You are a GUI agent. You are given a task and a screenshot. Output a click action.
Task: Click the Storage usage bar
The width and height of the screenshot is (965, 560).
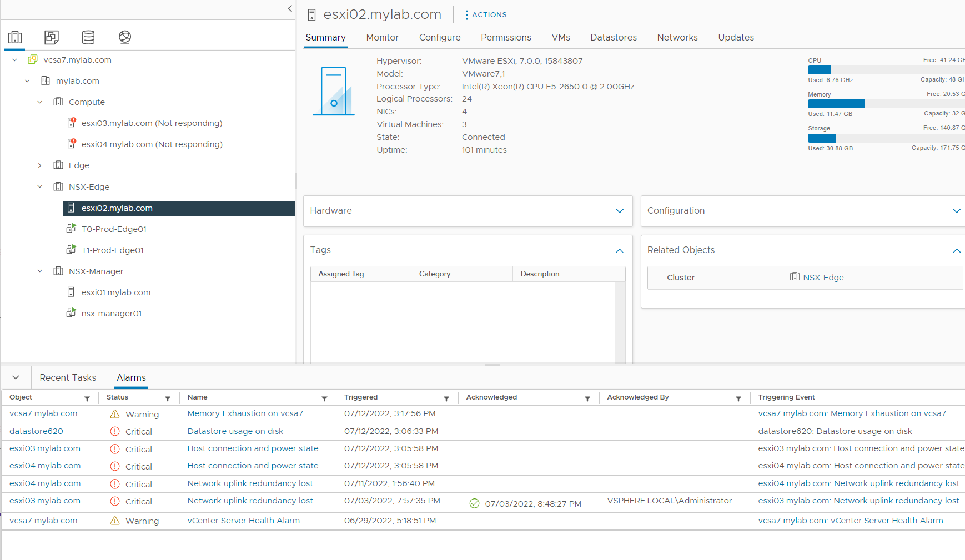[x=886, y=138]
